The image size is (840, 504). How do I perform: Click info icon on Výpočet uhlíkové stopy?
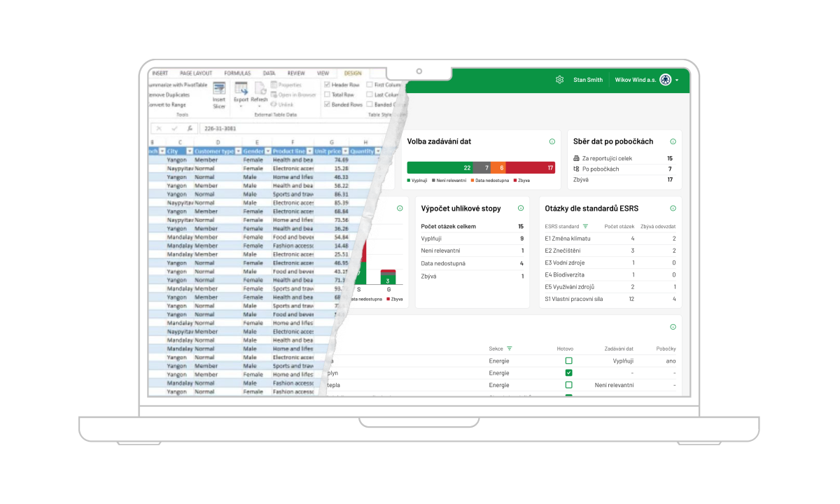(520, 209)
